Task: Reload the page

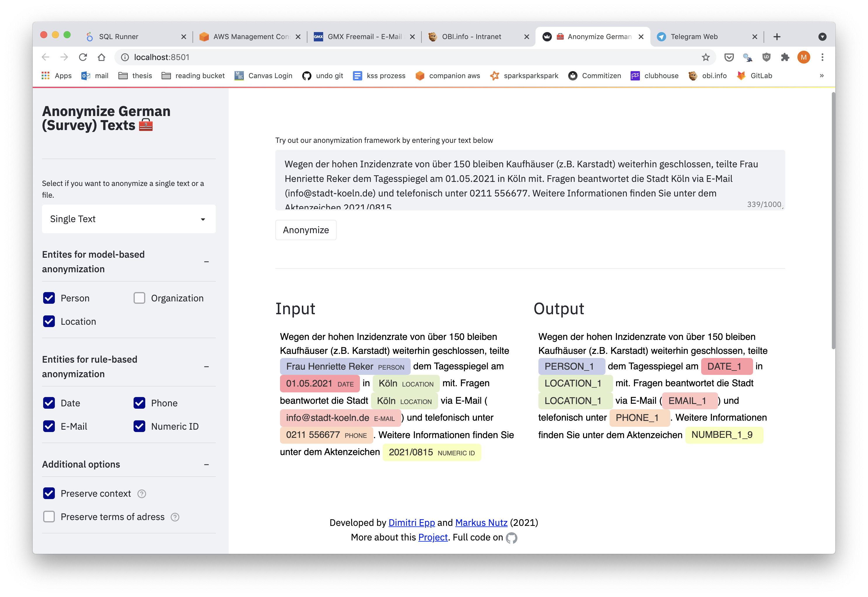Action: [x=83, y=57]
